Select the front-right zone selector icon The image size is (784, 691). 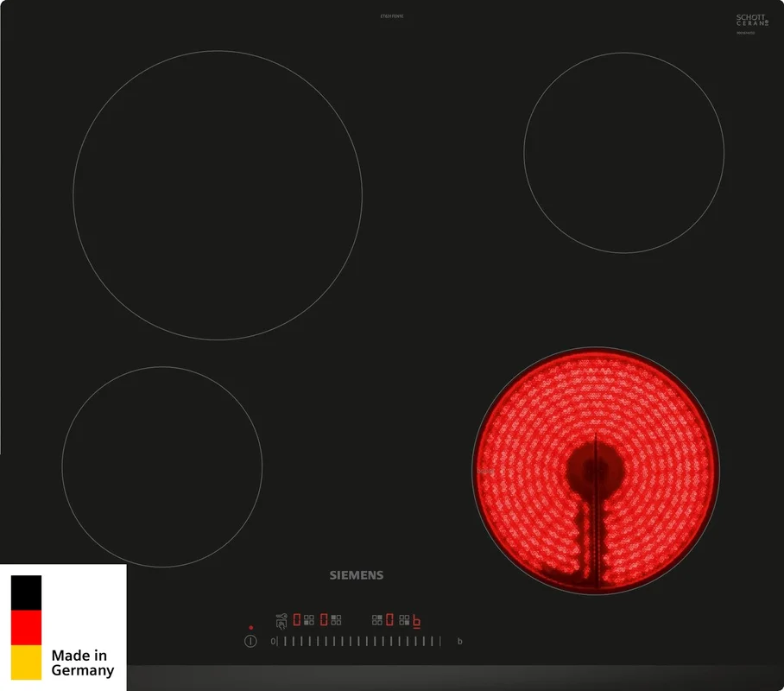point(404,620)
